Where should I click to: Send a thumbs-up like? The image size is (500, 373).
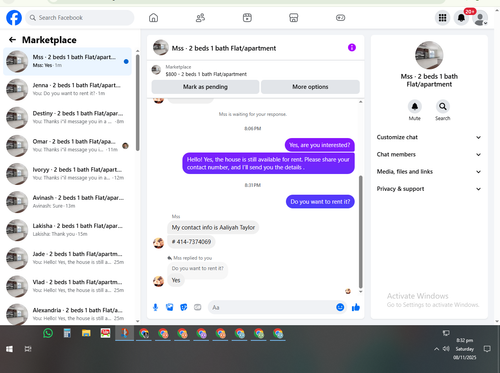pyautogui.click(x=356, y=307)
